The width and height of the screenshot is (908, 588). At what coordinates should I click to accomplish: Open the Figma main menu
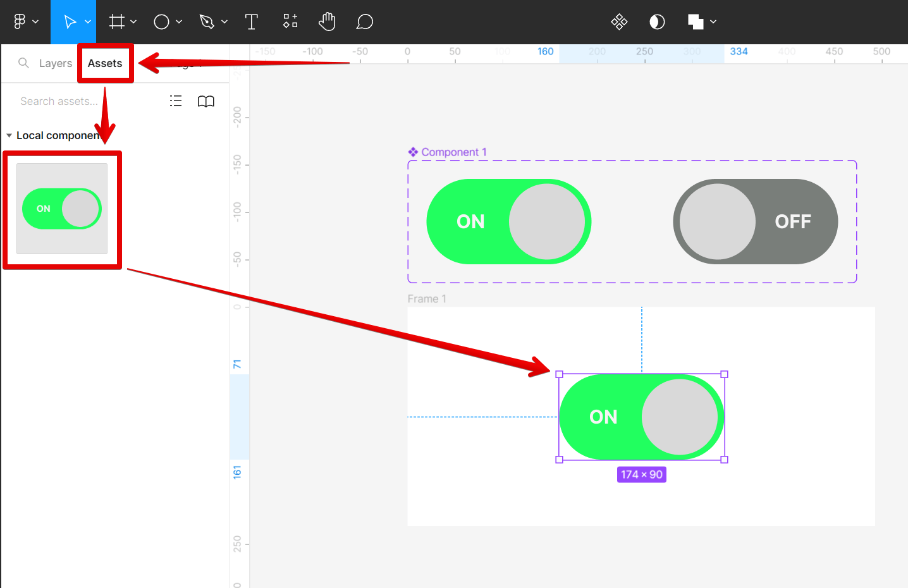tap(21, 21)
